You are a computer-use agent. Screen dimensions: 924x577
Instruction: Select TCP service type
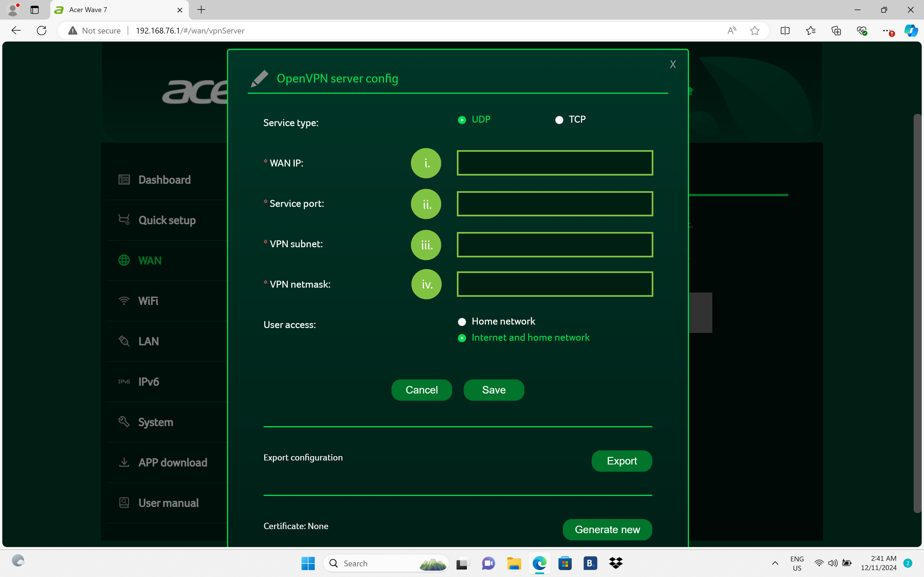(x=559, y=120)
